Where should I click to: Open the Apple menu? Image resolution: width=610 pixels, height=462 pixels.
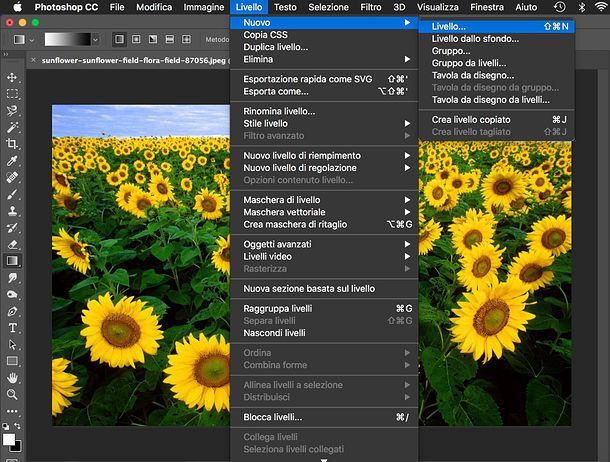(18, 7)
